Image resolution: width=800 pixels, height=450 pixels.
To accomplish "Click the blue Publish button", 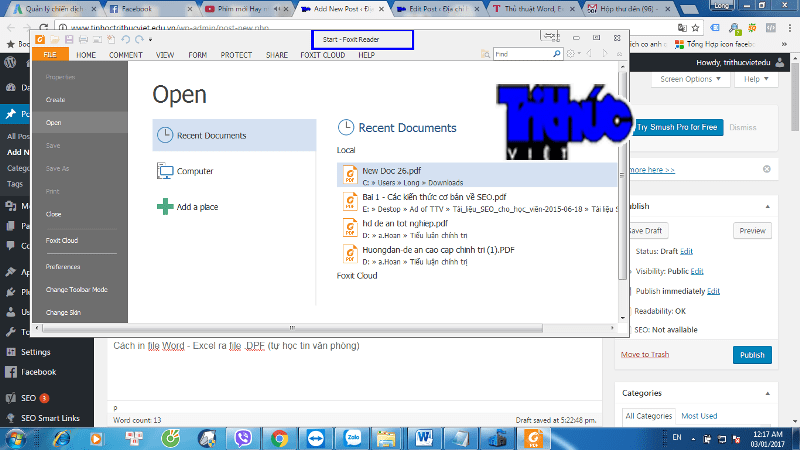I will (x=752, y=355).
